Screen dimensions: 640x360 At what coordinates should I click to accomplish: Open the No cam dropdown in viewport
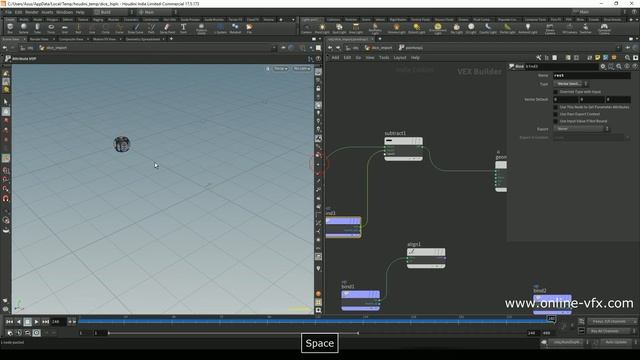tap(302, 69)
